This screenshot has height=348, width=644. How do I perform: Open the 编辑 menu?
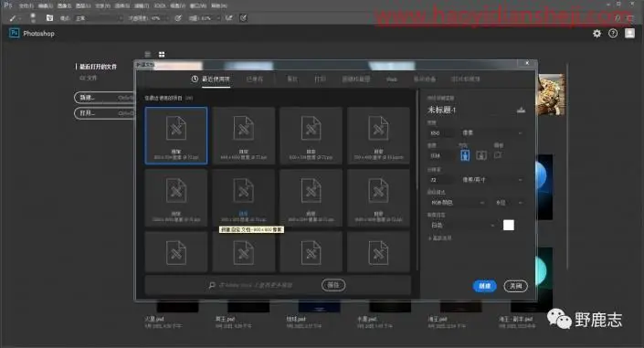45,5
